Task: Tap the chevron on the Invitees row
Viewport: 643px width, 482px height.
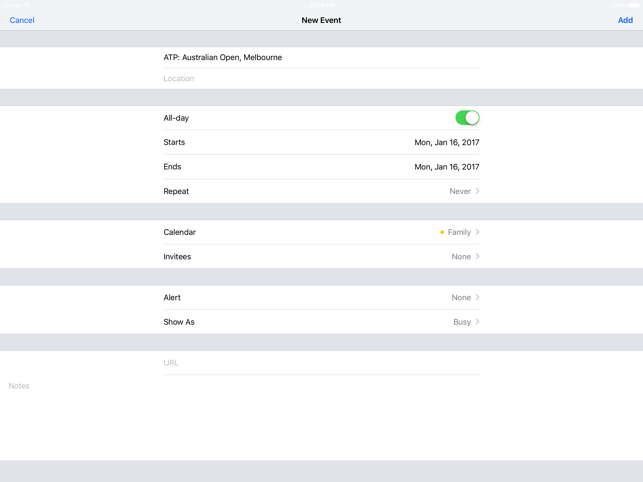Action: (477, 257)
